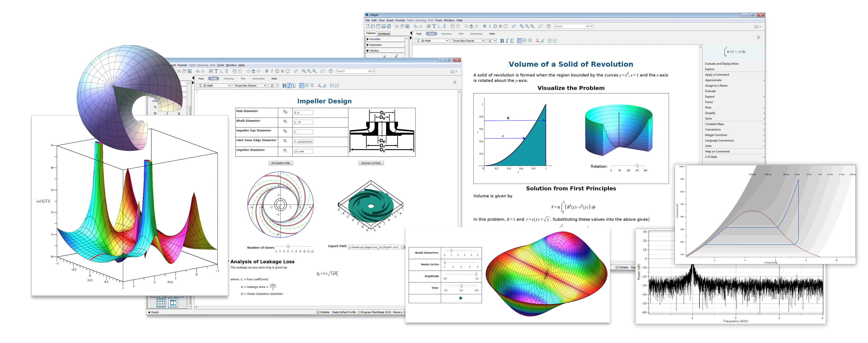Click the Rotation slider handle
This screenshot has height=343, width=868.
coord(637,166)
